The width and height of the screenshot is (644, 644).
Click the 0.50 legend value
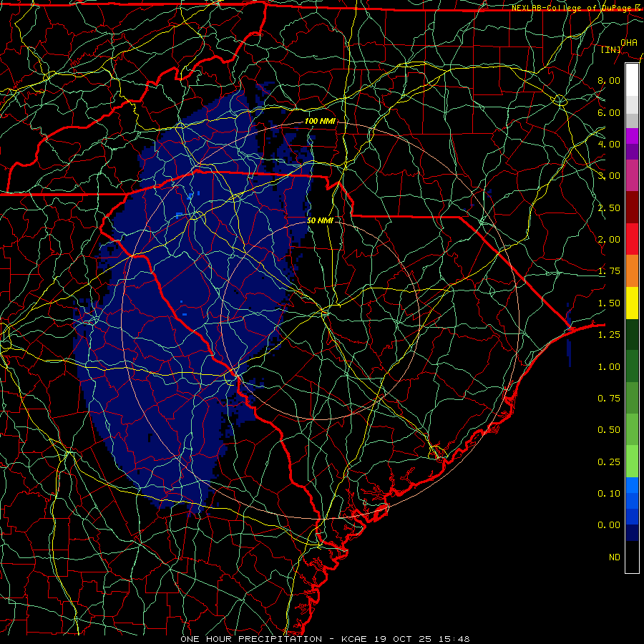click(x=609, y=430)
